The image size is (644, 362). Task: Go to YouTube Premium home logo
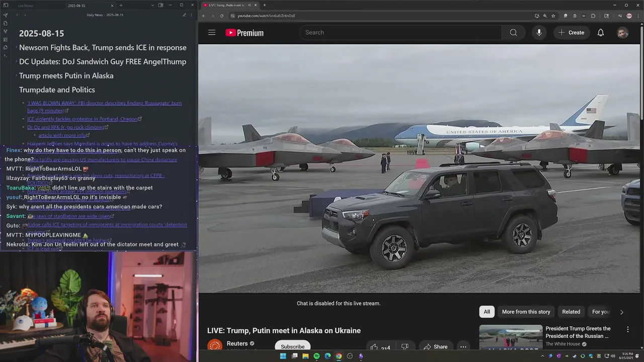click(245, 33)
